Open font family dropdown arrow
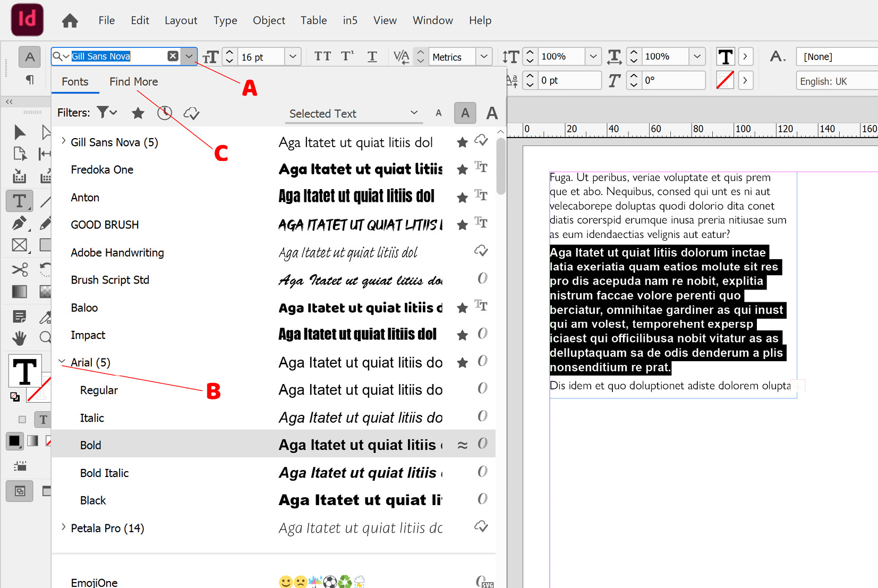The height and width of the screenshot is (588, 878). pyautogui.click(x=189, y=56)
